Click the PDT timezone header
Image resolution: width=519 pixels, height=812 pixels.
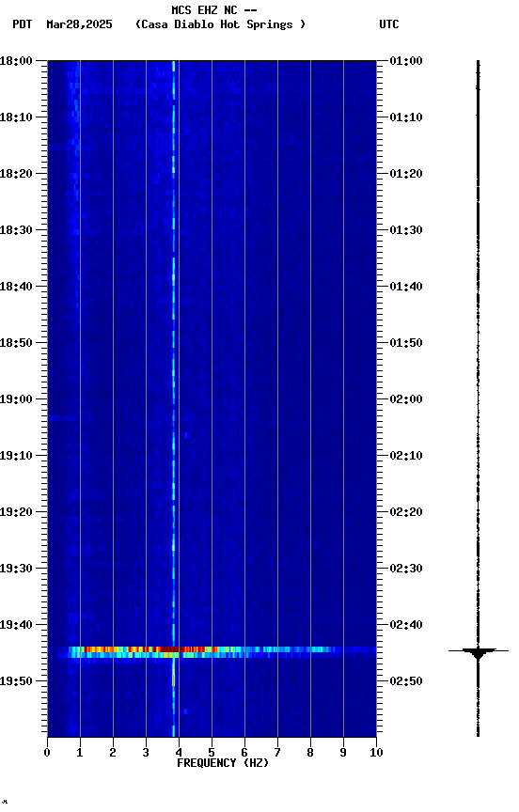[x=23, y=24]
